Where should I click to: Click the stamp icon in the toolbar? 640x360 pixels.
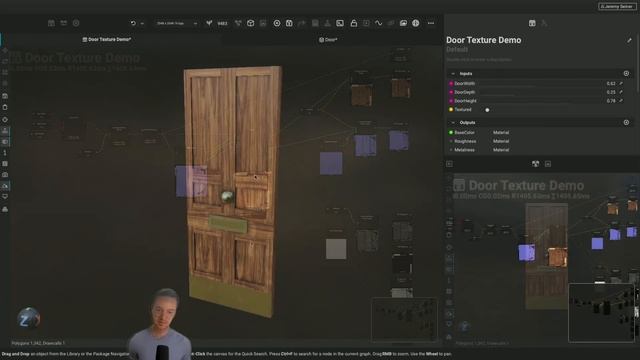click(327, 23)
